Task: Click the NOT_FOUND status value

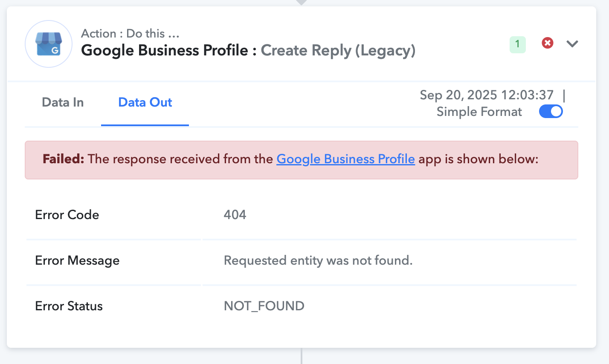Action: click(264, 306)
